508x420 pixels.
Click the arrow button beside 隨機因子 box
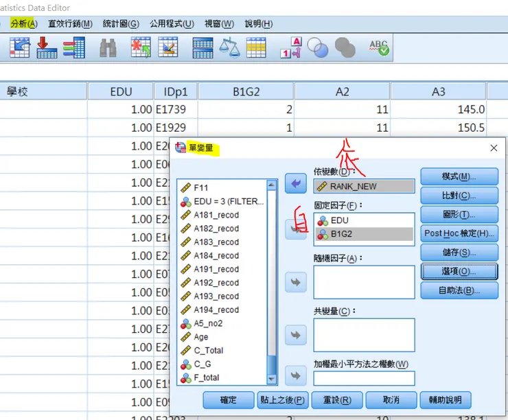click(x=295, y=282)
